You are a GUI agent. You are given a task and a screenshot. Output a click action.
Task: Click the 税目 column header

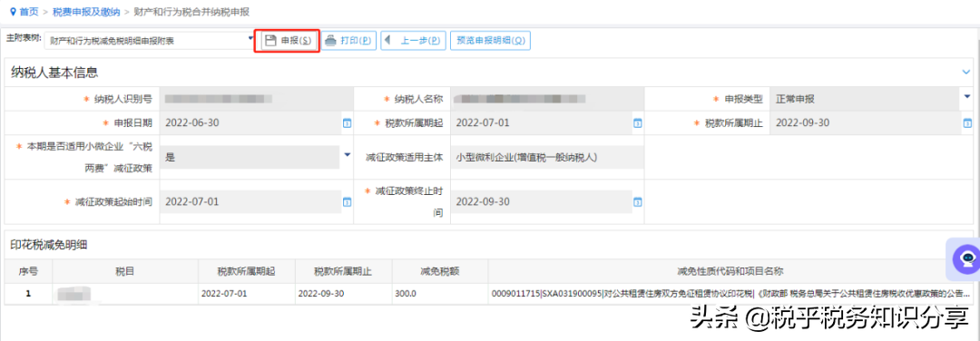pyautogui.click(x=124, y=272)
